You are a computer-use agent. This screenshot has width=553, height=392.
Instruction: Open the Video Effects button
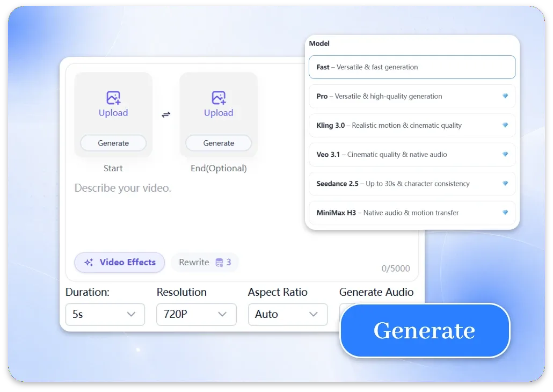click(120, 262)
